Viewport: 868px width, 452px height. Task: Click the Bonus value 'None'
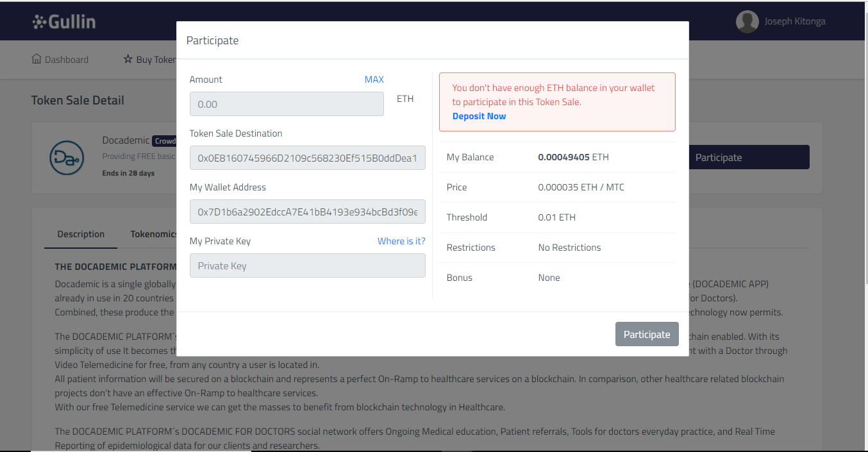click(549, 278)
